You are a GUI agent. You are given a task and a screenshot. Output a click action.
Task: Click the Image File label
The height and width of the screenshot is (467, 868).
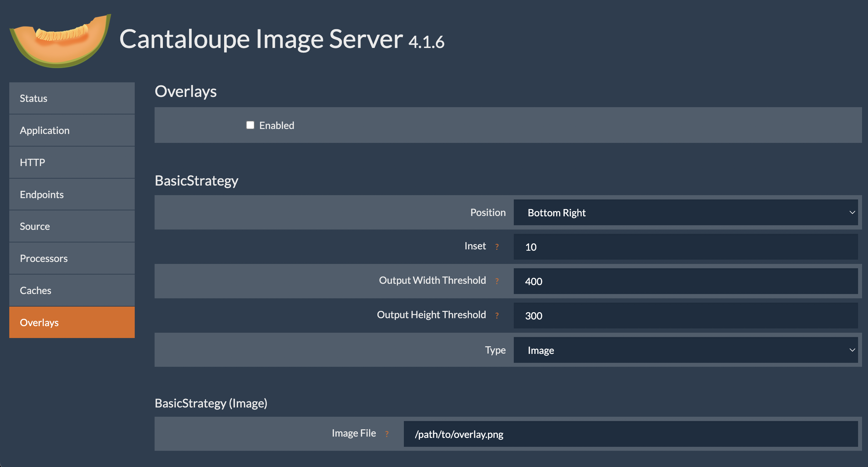click(x=354, y=433)
